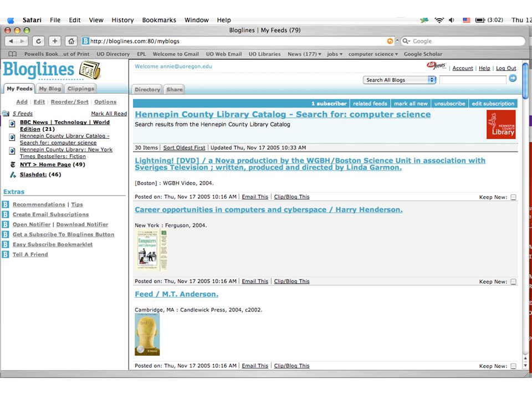
Task: Click the feed icon beside Hennepin Library Catalog
Action: 12,137
